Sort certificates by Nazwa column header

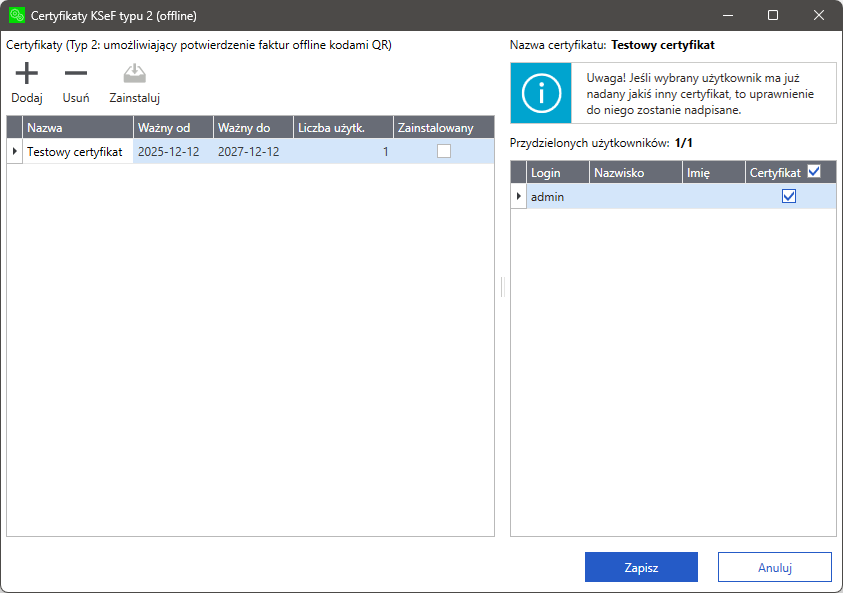point(77,127)
